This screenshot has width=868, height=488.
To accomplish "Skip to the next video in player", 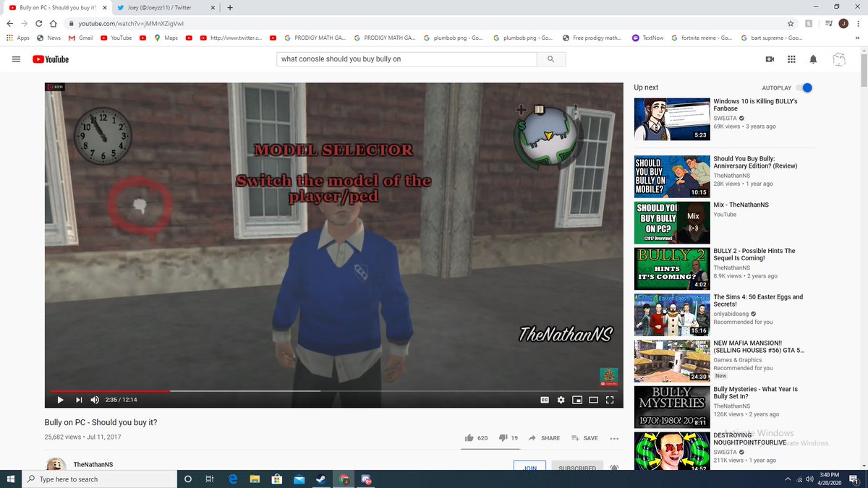I will point(79,400).
